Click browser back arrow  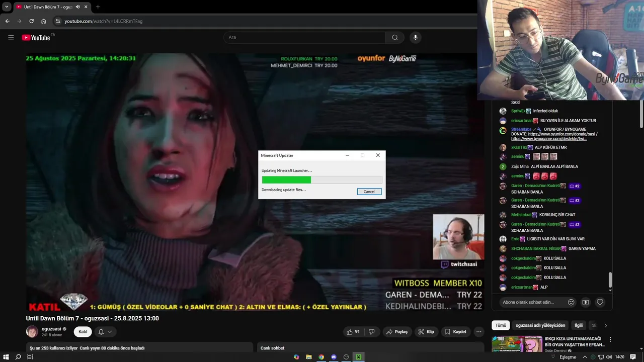(7, 21)
